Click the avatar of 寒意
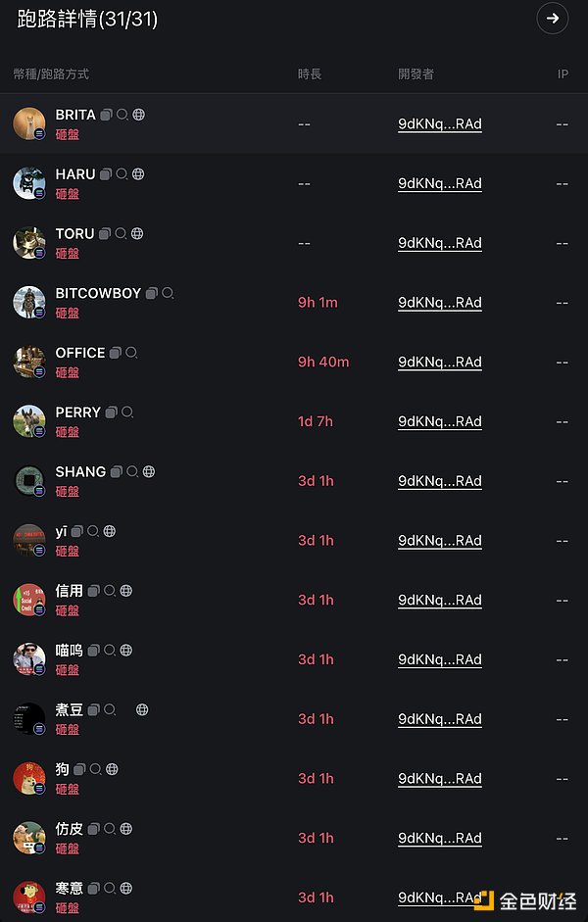Screen dimensions: 588x922 click(28, 897)
